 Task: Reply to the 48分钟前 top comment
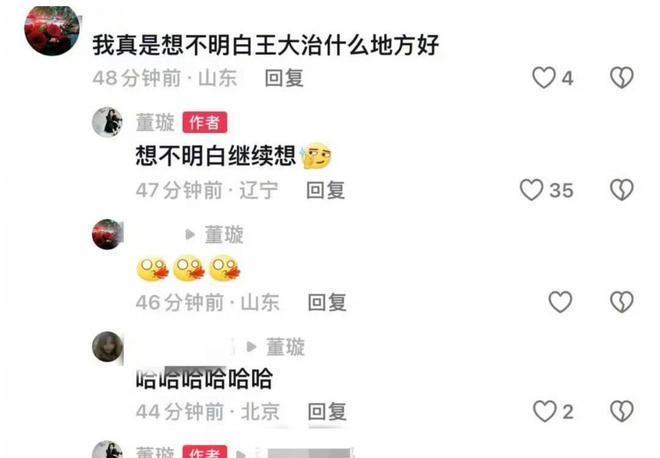point(284,78)
